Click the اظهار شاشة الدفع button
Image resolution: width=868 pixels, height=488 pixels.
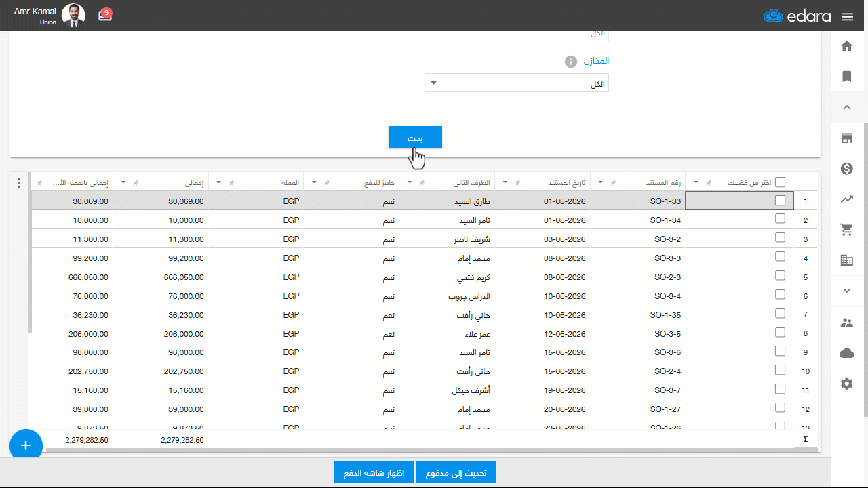[x=374, y=472]
